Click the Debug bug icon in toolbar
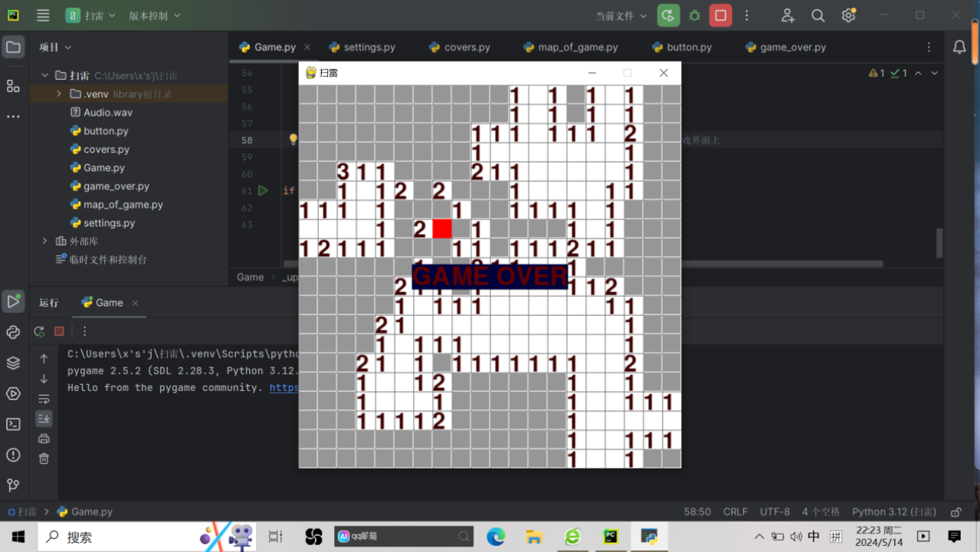This screenshot has width=980, height=552. point(694,15)
